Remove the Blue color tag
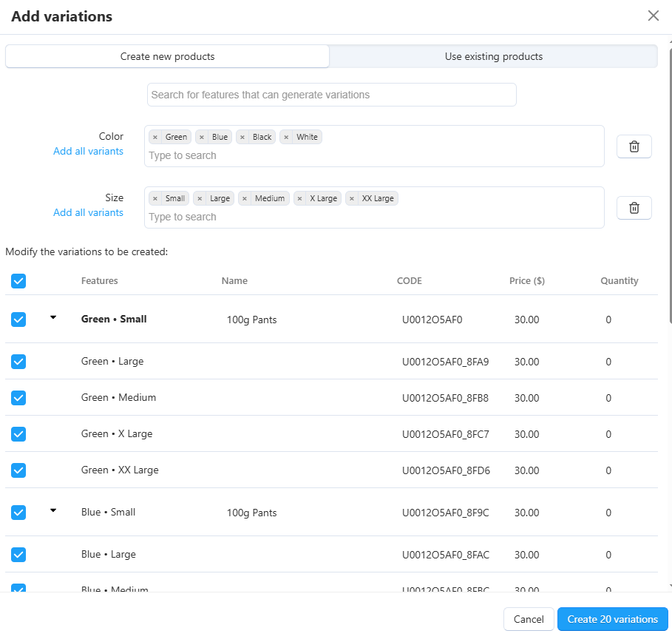The height and width of the screenshot is (642, 672). pyautogui.click(x=201, y=138)
